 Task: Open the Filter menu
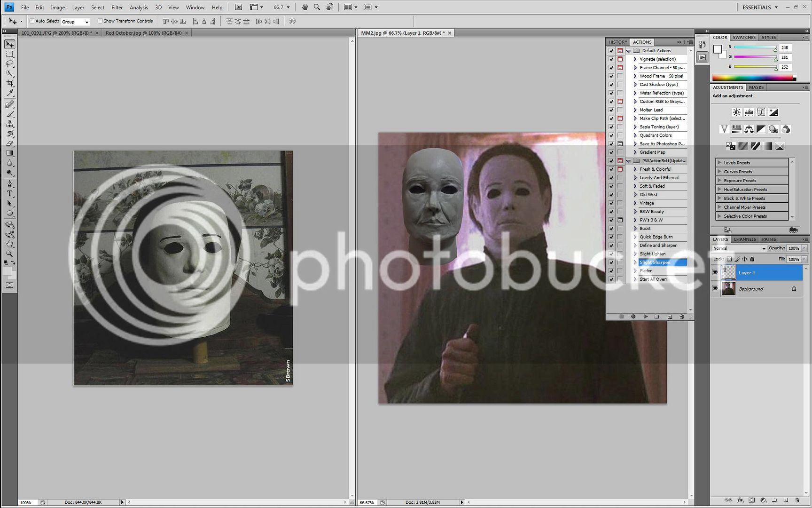point(117,8)
